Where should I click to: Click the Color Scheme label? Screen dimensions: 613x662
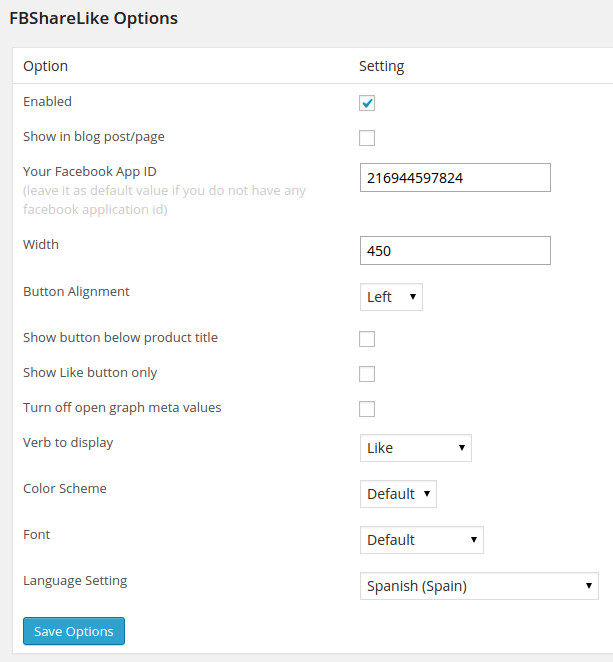point(65,488)
